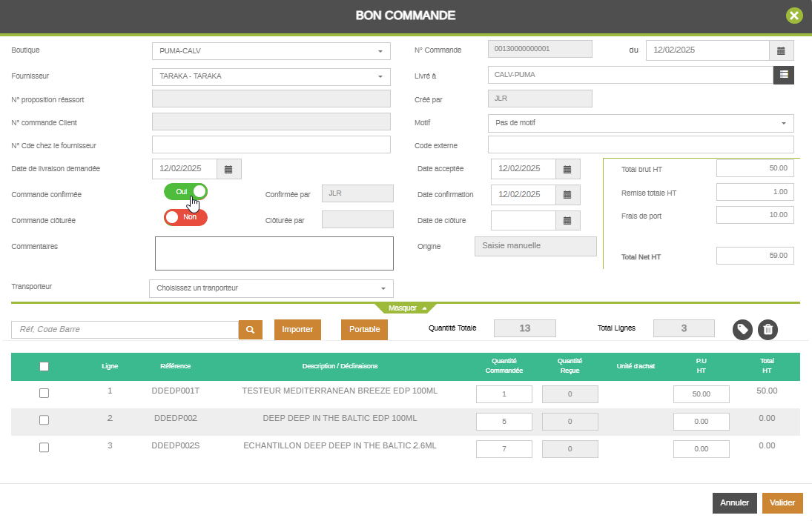The height and width of the screenshot is (521, 812).
Task: Click the search magnifier icon button
Action: 250,330
